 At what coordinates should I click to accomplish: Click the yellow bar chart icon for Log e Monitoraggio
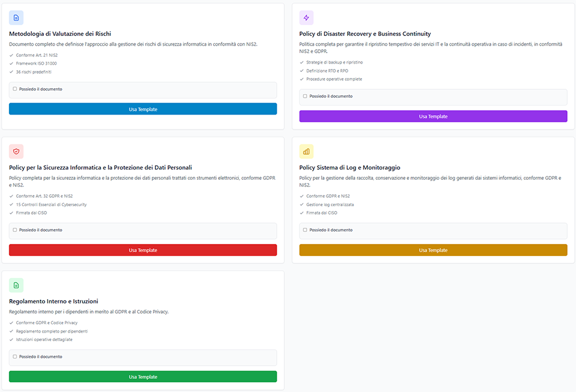307,152
